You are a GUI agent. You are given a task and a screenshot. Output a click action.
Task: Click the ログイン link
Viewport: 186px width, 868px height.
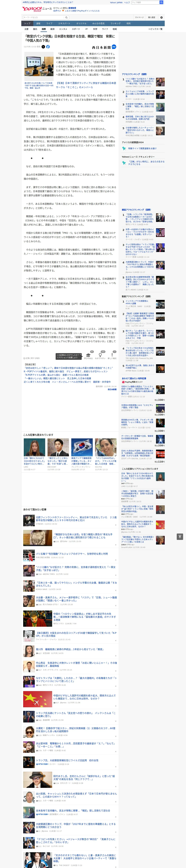(x=57, y=11)
